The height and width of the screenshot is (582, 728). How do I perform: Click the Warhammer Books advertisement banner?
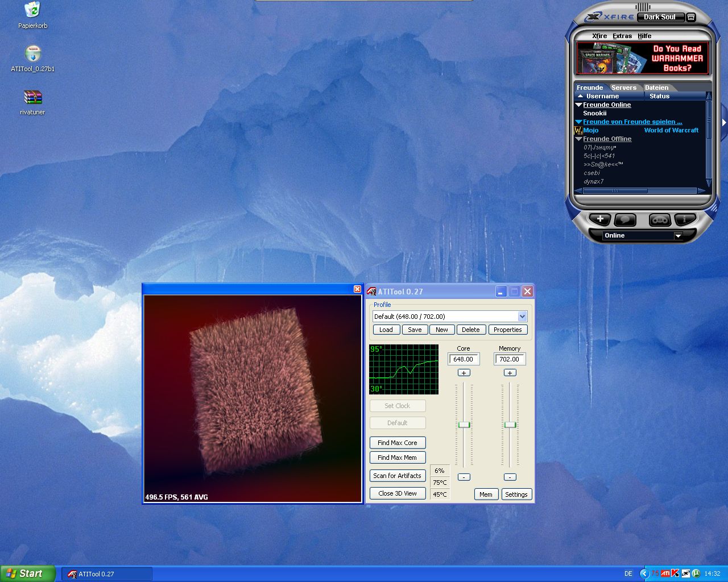pos(643,58)
